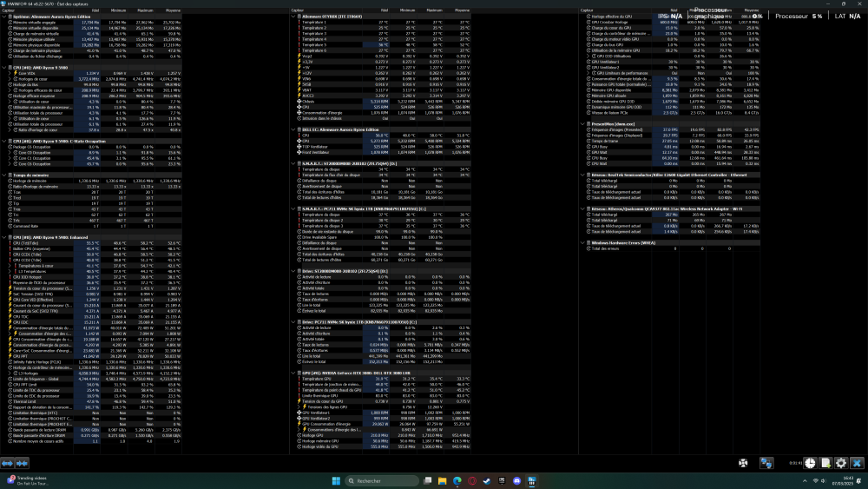Open Opera browser from the taskbar
Screen dimensions: 868x489
[472, 480]
